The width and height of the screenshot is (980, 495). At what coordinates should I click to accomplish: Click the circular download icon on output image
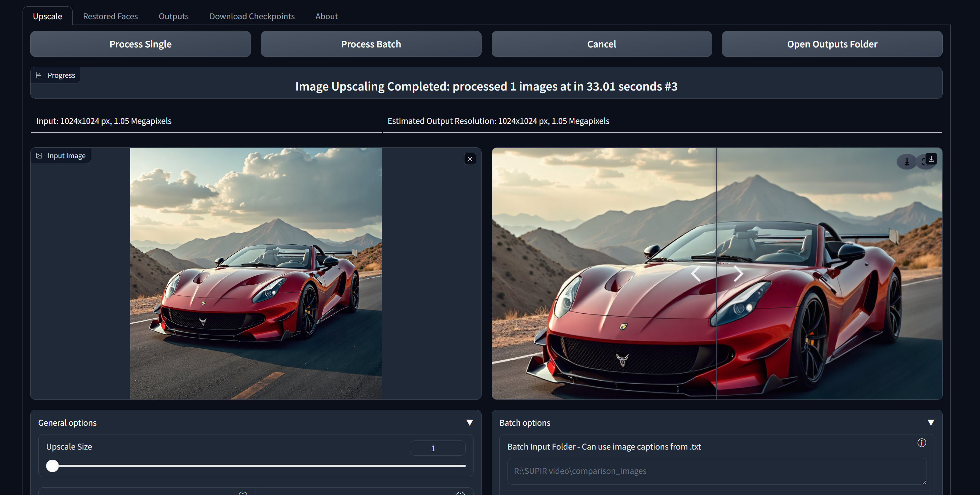[x=907, y=162]
